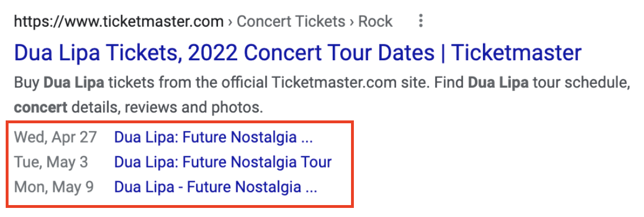Image resolution: width=644 pixels, height=217 pixels.
Task: Click the word official in the snippet
Action: pos(245,84)
